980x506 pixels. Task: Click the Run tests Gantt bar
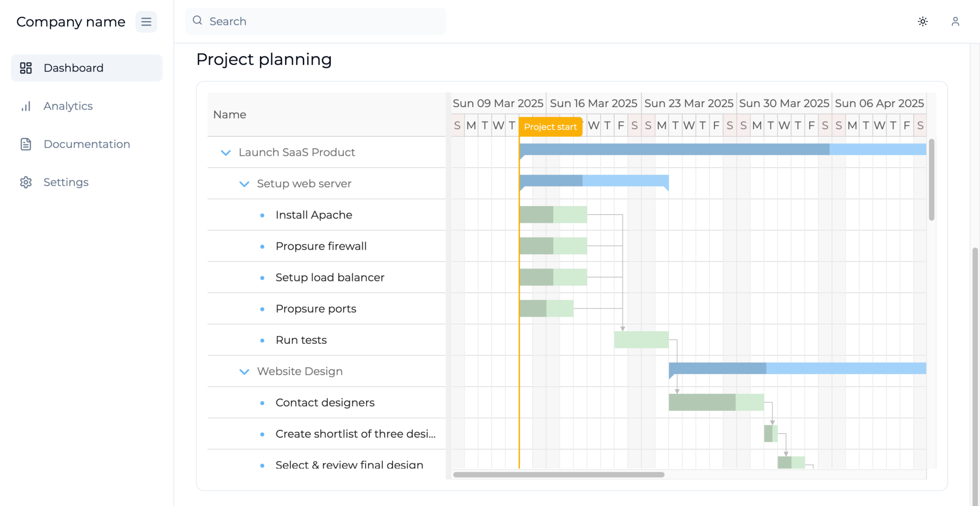[641, 340]
